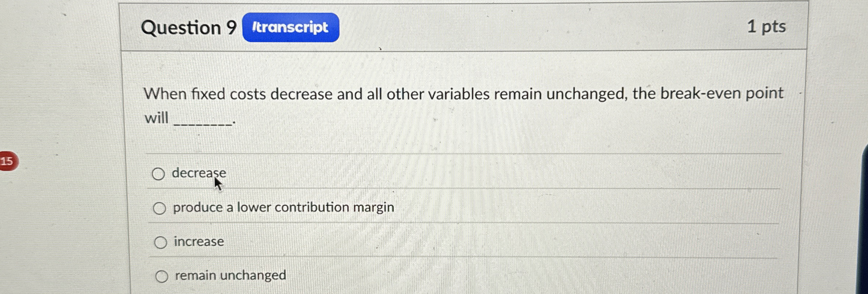Click the "1 pts" label
The image size is (868, 294).
[766, 27]
